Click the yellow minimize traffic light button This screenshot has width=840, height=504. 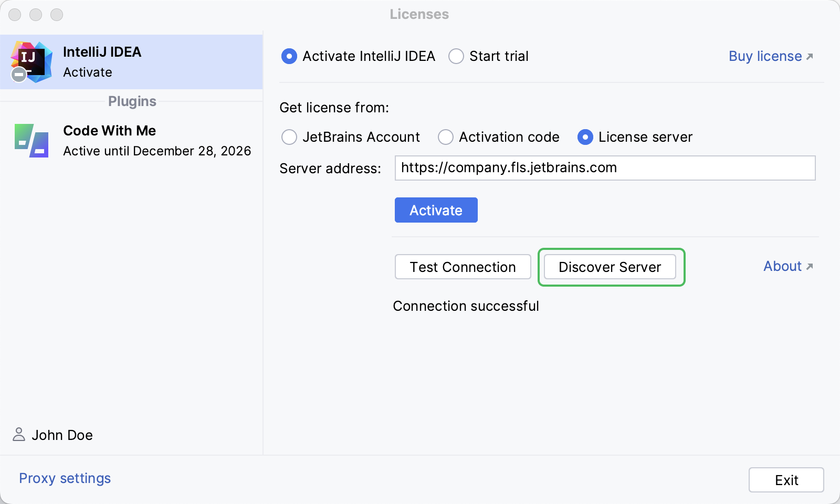[36, 15]
